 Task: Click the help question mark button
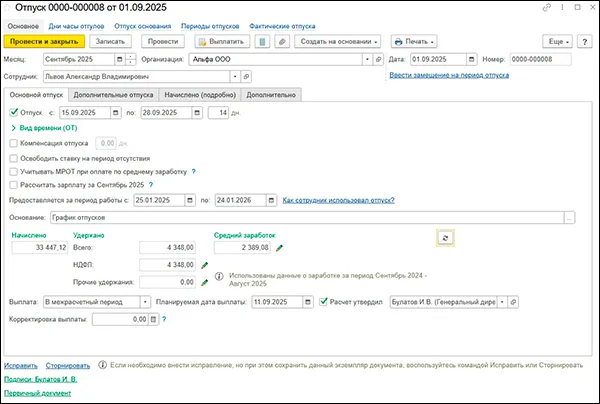pos(583,42)
